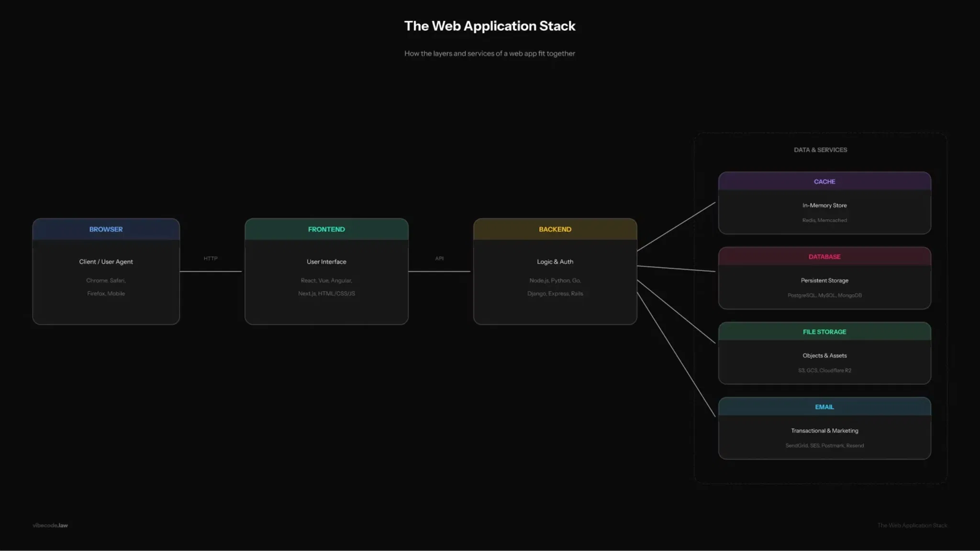Click the "Logic & Auth" text in Backend
The width and height of the screenshot is (980, 551).
(x=555, y=262)
